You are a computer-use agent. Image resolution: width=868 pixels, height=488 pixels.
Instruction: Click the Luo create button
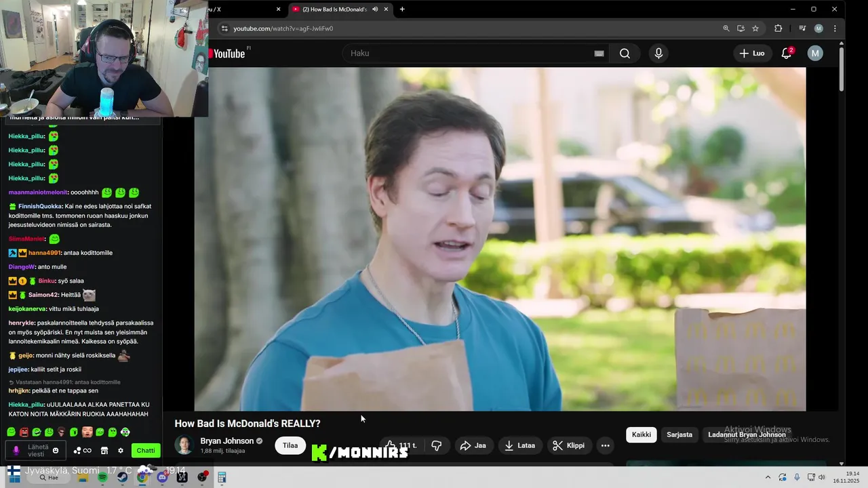tap(753, 54)
